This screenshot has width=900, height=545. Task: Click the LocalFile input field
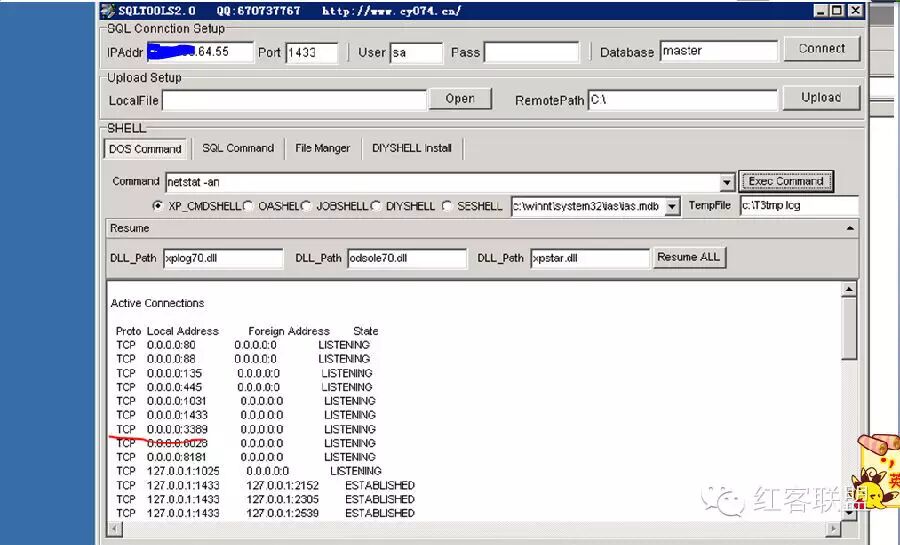[x=294, y=100]
